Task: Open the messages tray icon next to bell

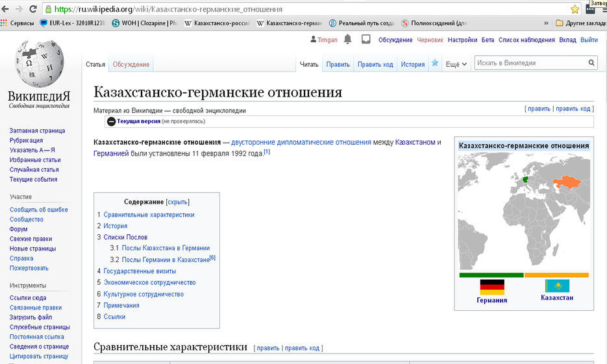Action: coord(365,40)
